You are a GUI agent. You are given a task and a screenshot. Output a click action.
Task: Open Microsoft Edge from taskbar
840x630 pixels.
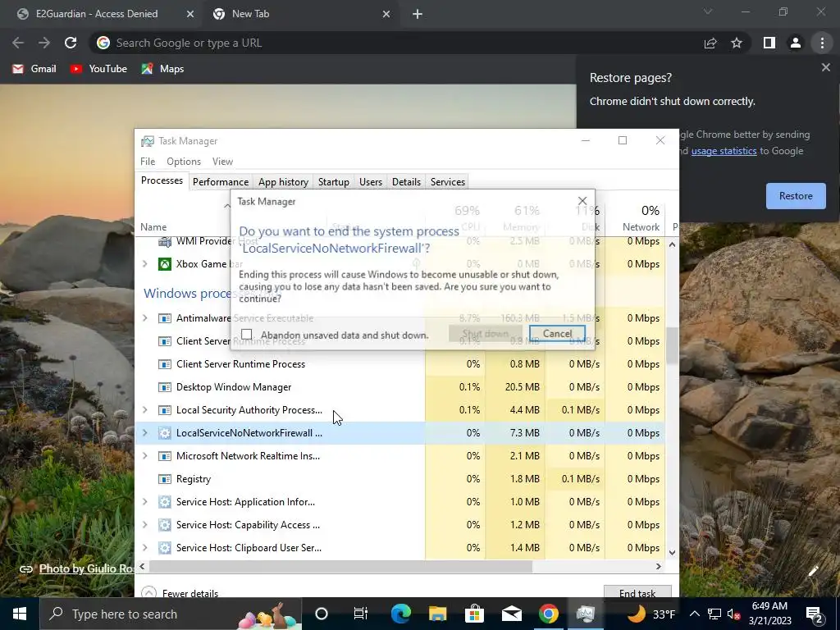click(x=400, y=614)
